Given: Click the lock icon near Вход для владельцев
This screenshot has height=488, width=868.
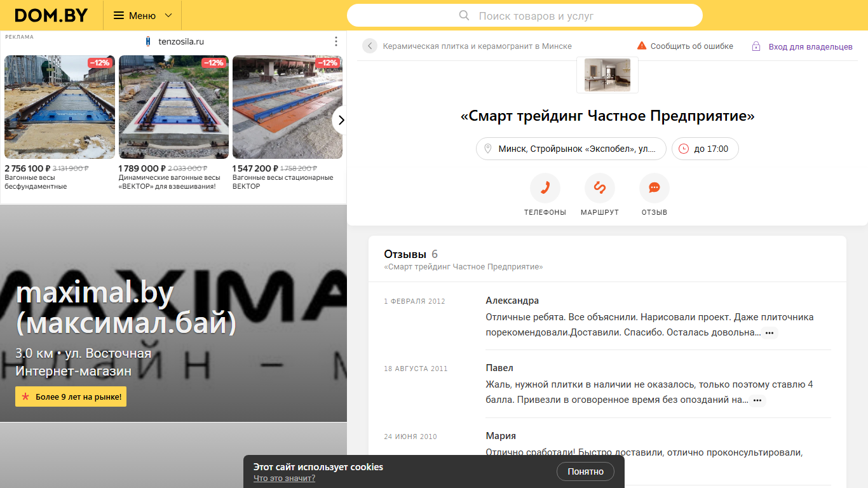Looking at the screenshot, I should 756,46.
